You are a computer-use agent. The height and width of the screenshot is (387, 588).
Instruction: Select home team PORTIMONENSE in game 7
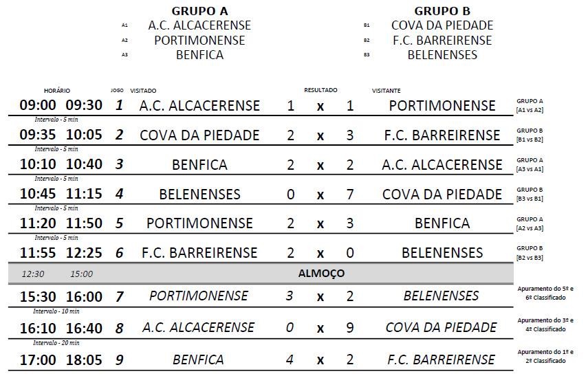point(199,296)
